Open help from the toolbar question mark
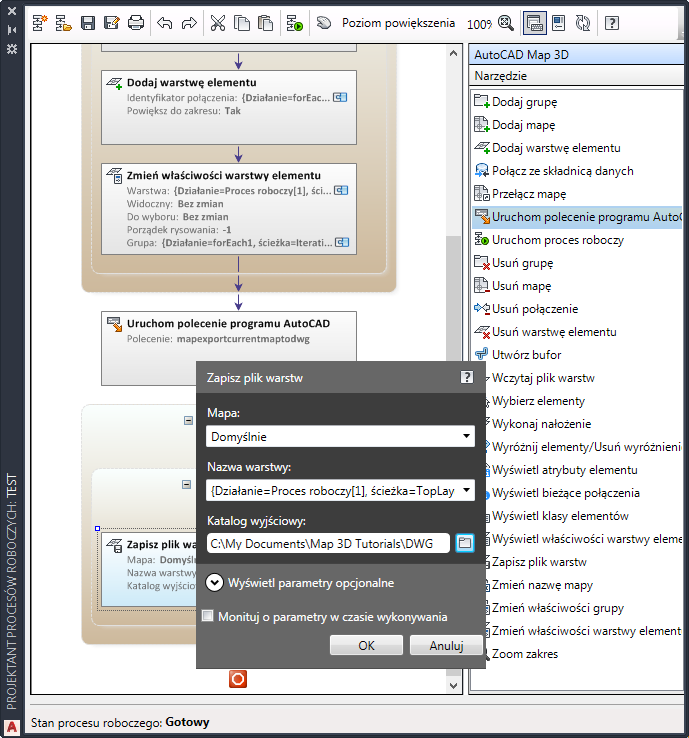 tap(612, 23)
